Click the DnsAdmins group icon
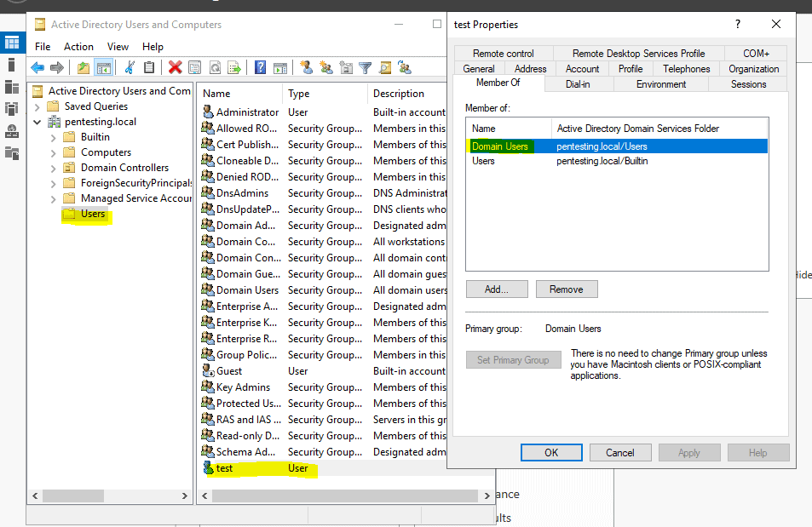The height and width of the screenshot is (527, 812). 208,192
